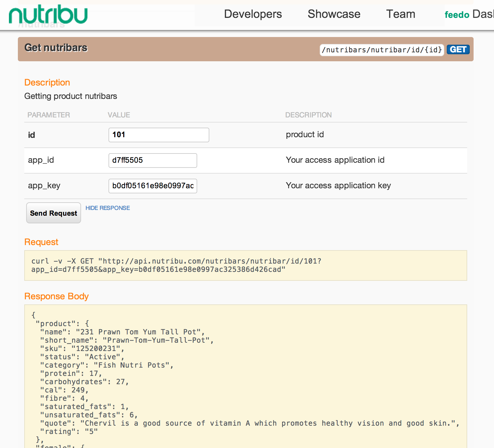This screenshot has height=448, width=494.
Task: Click the '"fibre": 4' line
Action: 64,398
